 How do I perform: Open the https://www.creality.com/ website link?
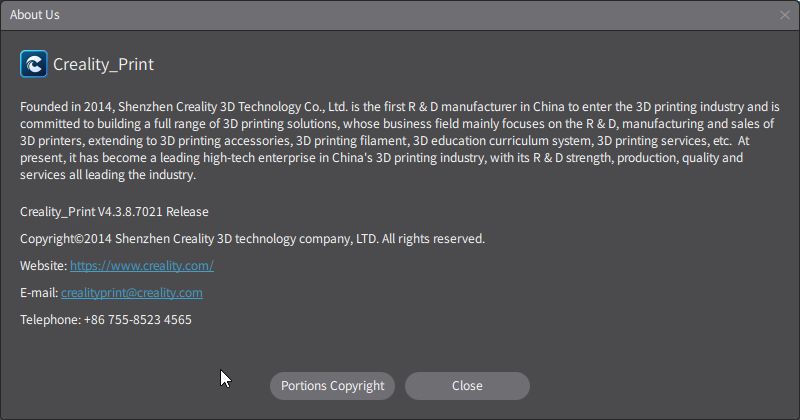click(142, 266)
